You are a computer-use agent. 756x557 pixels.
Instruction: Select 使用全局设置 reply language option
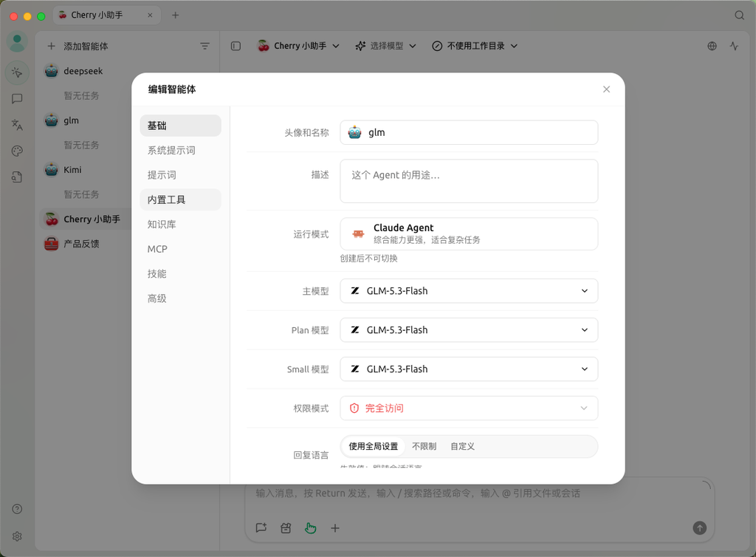374,447
